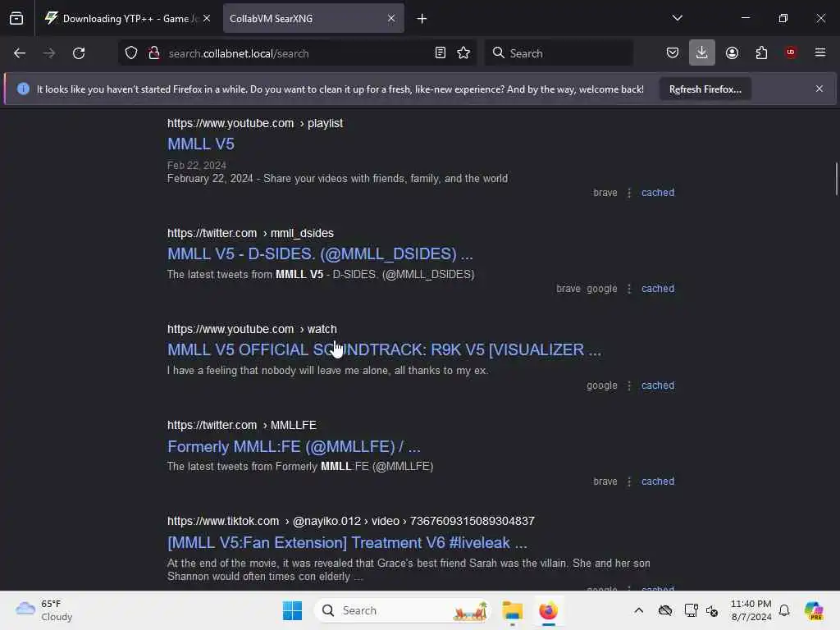This screenshot has height=630, width=840.
Task: Show site security lock info
Action: 154,53
